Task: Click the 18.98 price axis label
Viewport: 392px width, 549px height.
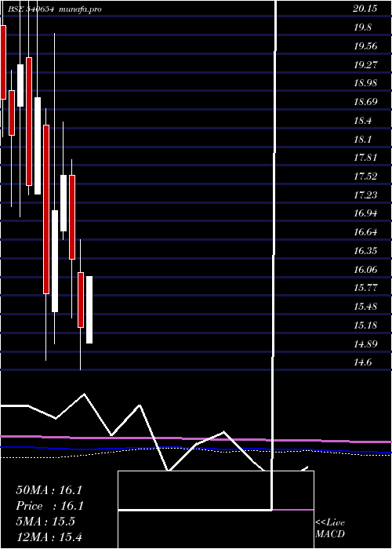Action: 365,83
